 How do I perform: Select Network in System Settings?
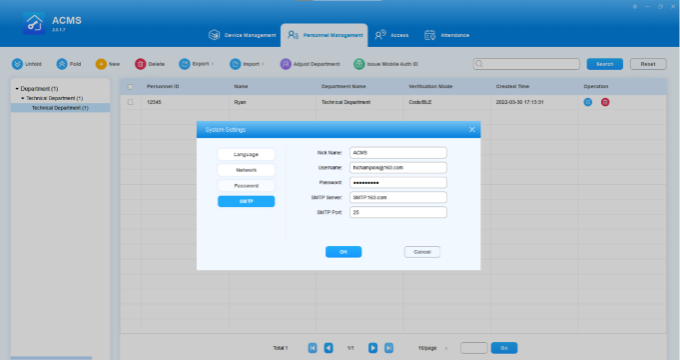pyautogui.click(x=246, y=170)
